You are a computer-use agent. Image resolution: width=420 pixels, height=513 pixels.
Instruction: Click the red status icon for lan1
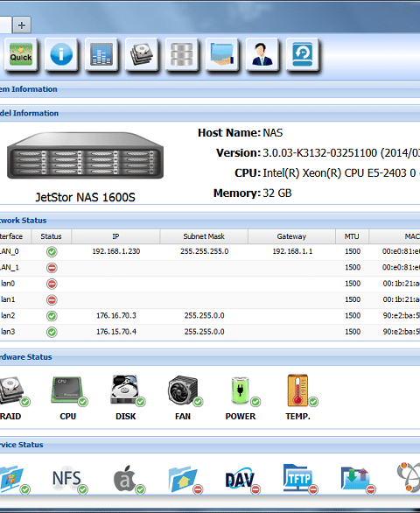(52, 300)
